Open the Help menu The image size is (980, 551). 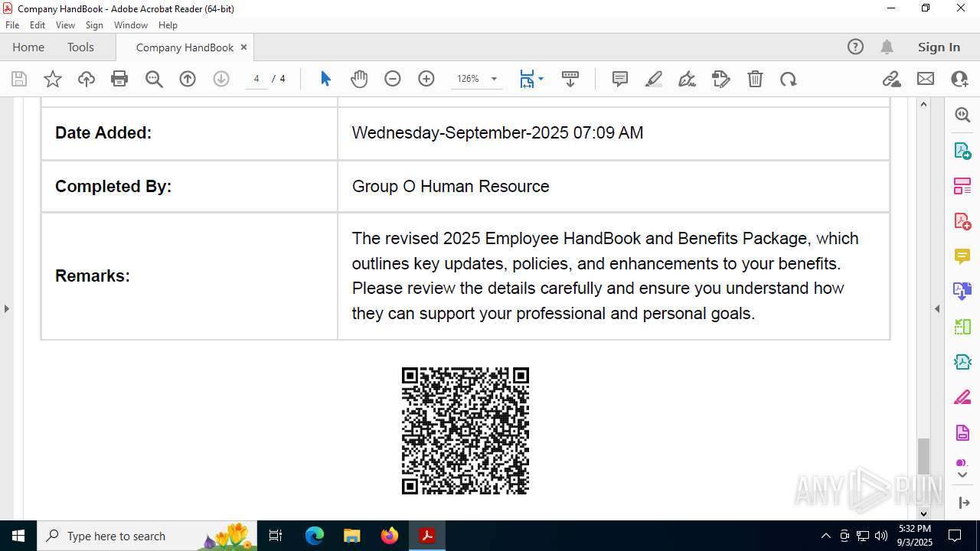pyautogui.click(x=168, y=25)
